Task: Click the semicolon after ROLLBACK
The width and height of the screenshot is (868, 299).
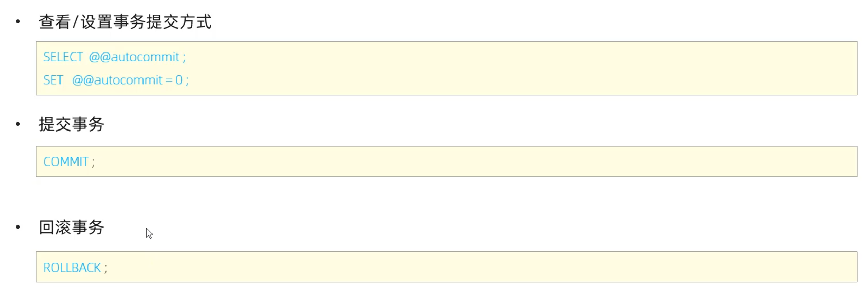Action: tap(106, 268)
